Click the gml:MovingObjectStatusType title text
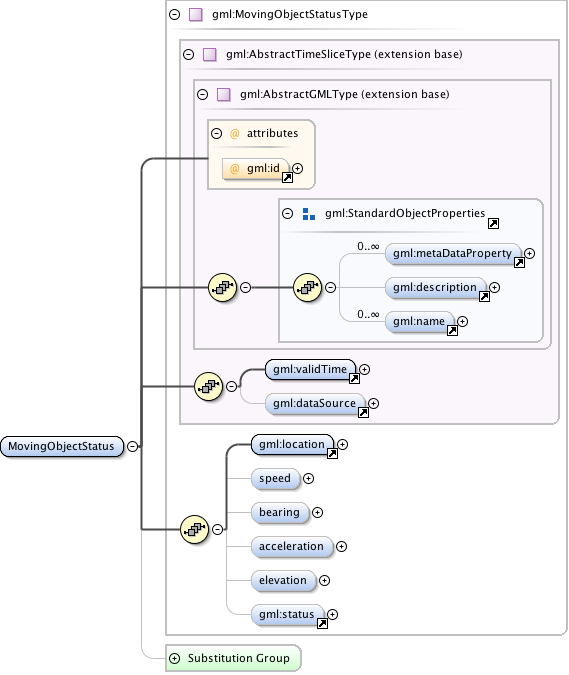 pos(290,15)
